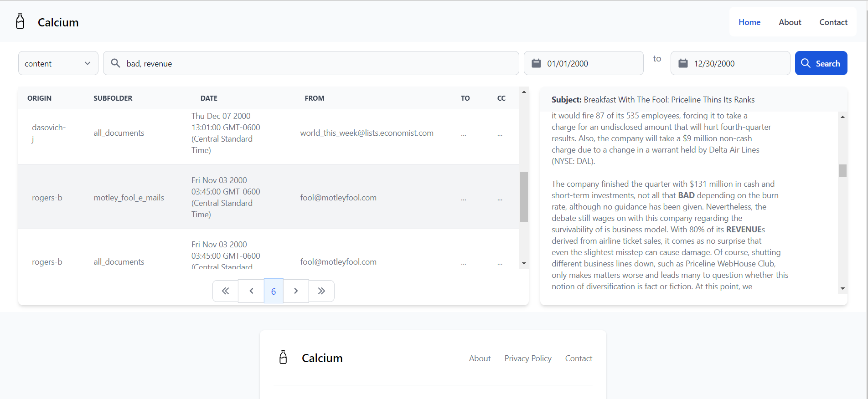Click highlighted word BAD in email body
Viewport: 868px width, 399px height.
coord(686,195)
